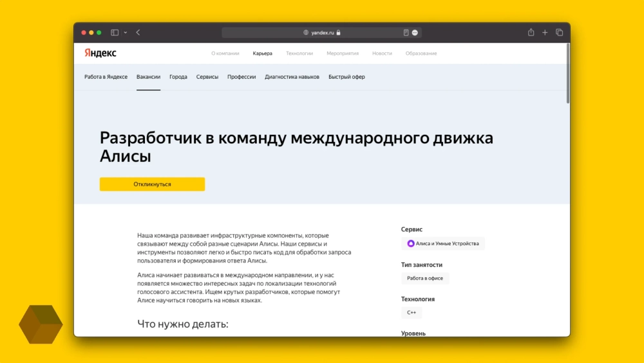Screen dimensions: 644x363
Task: Click the Reader view icon in address bar
Action: [x=406, y=32]
